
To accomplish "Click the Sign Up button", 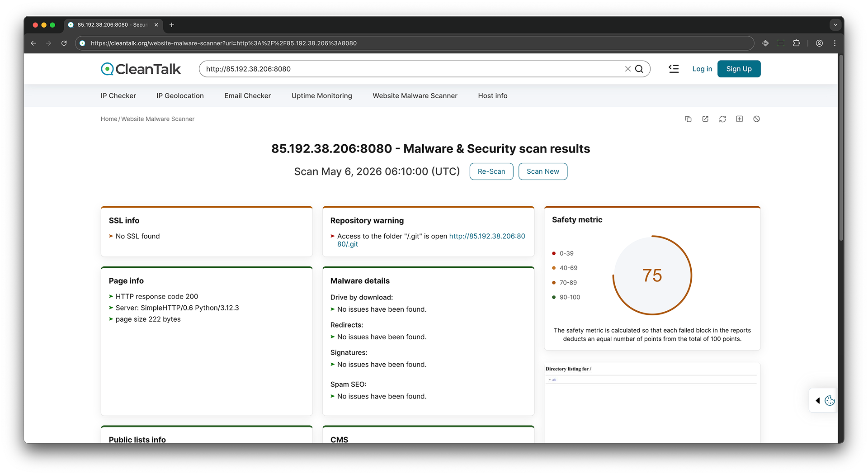I will [739, 69].
